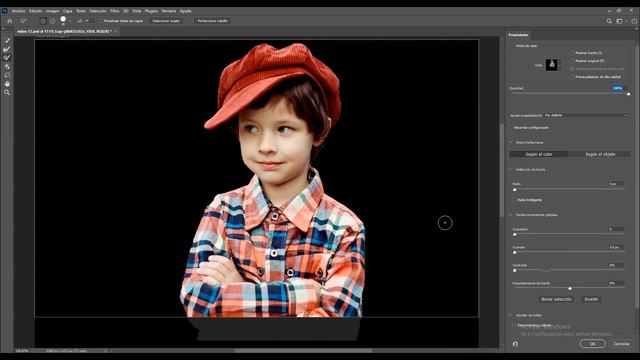This screenshot has height=360, width=640.
Task: Open the workspace layout switcher icon
Action: [x=620, y=21]
